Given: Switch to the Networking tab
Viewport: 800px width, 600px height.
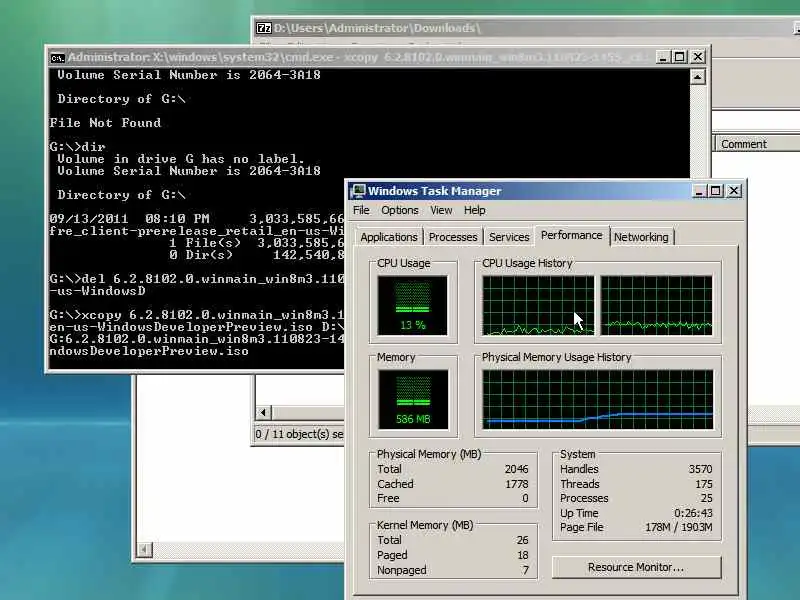Looking at the screenshot, I should (x=641, y=237).
